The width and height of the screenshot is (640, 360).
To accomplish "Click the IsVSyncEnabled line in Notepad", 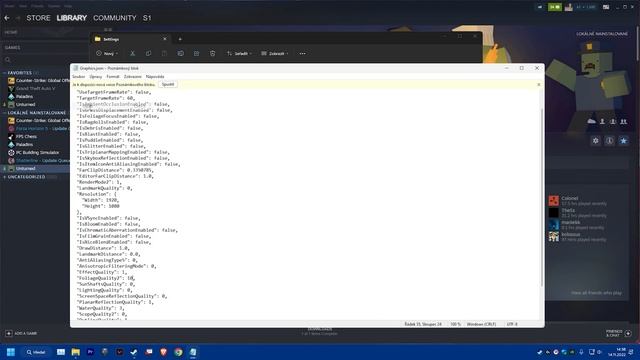I will [x=108, y=218].
